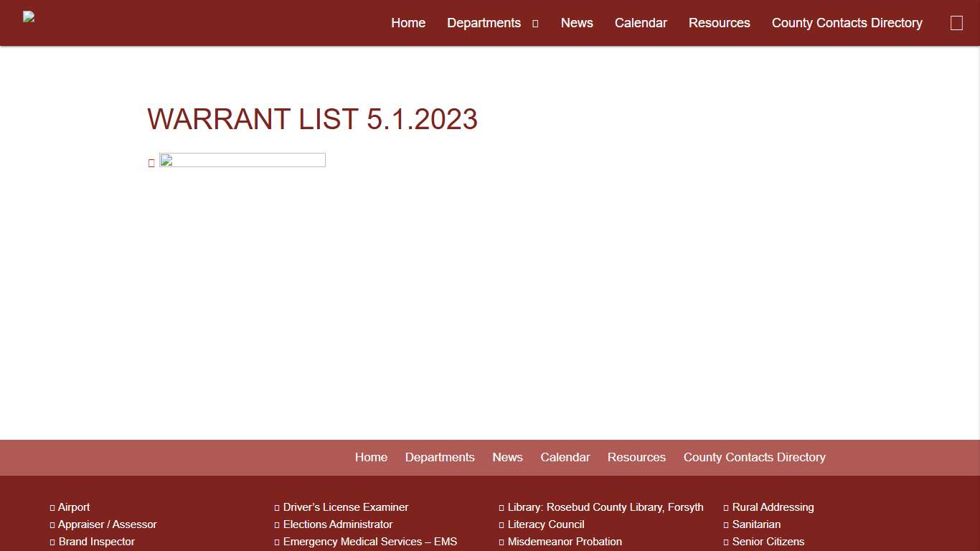Select Home in the footer navigation
Screen dimensions: 980x551
pos(371,457)
